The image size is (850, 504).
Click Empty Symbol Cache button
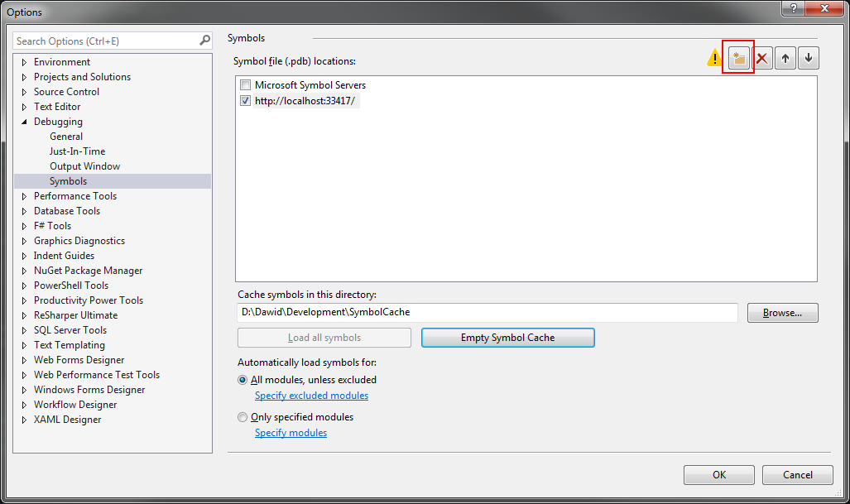pyautogui.click(x=508, y=338)
